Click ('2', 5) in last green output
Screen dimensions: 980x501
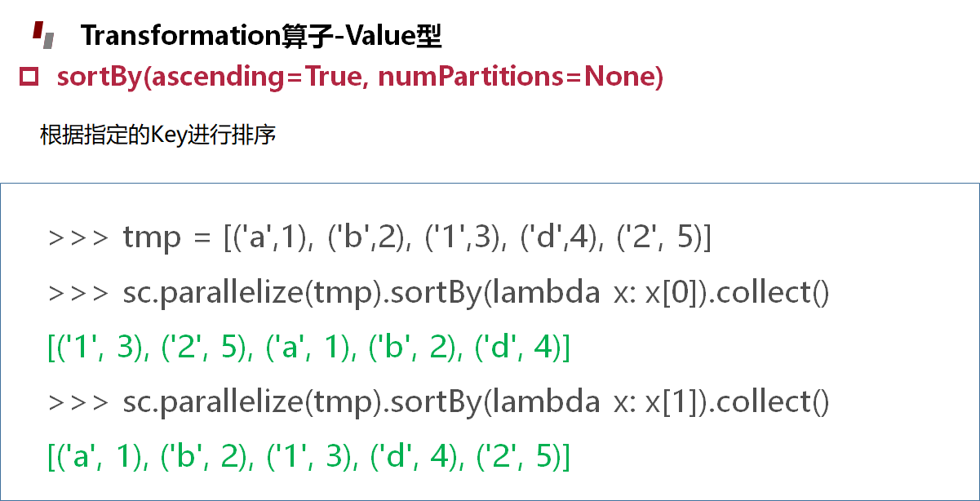click(518, 457)
